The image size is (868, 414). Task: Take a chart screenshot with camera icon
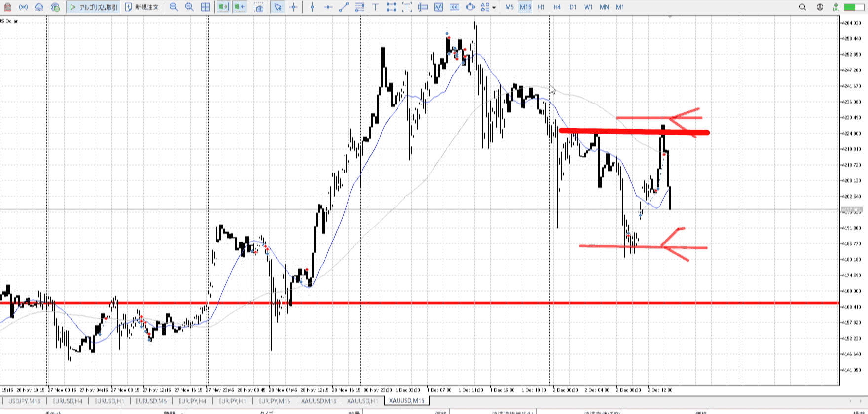coord(259,7)
